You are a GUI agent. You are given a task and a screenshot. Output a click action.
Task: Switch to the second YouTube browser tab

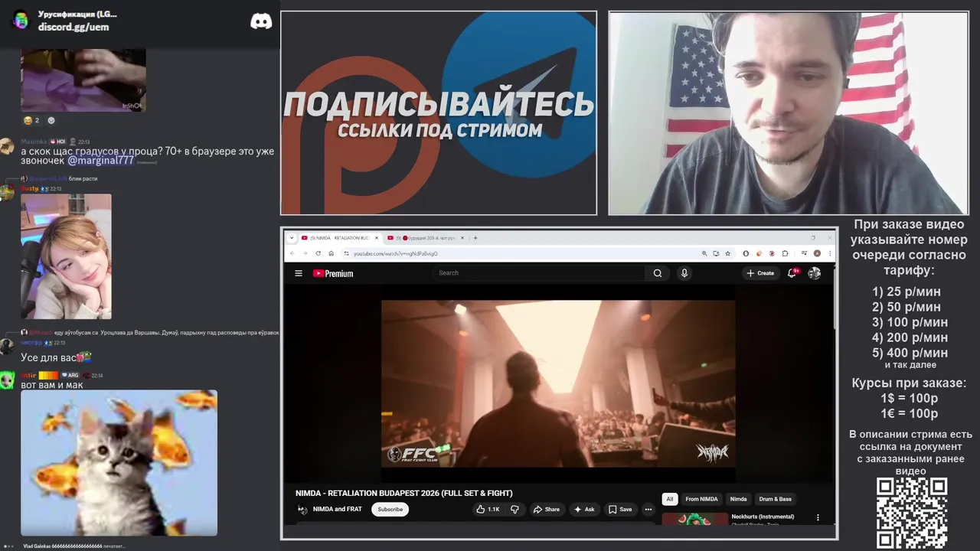pyautogui.click(x=425, y=238)
